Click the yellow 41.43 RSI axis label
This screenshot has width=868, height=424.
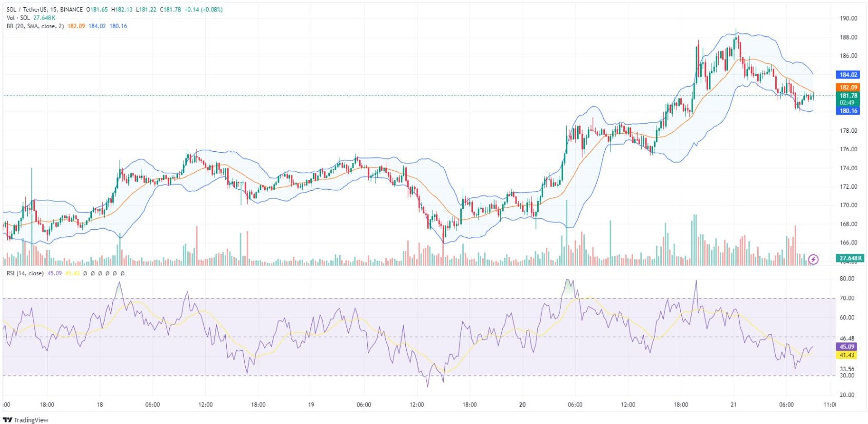847,355
